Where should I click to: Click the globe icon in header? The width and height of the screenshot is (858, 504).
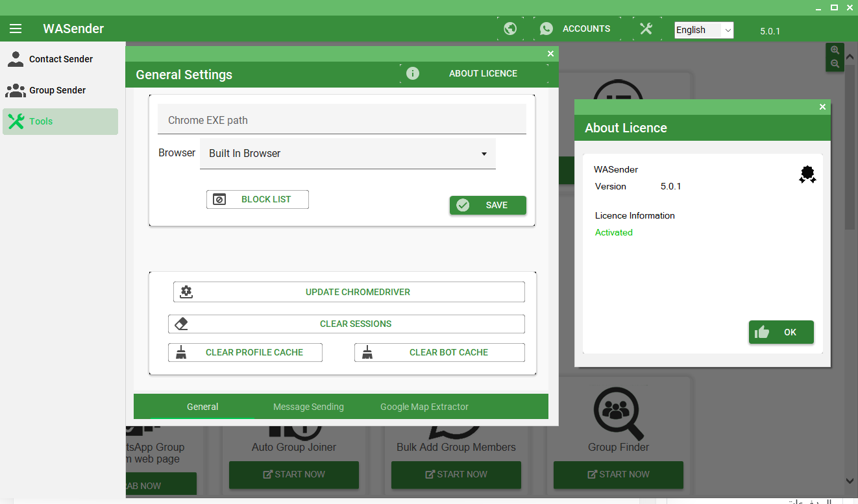tap(510, 29)
